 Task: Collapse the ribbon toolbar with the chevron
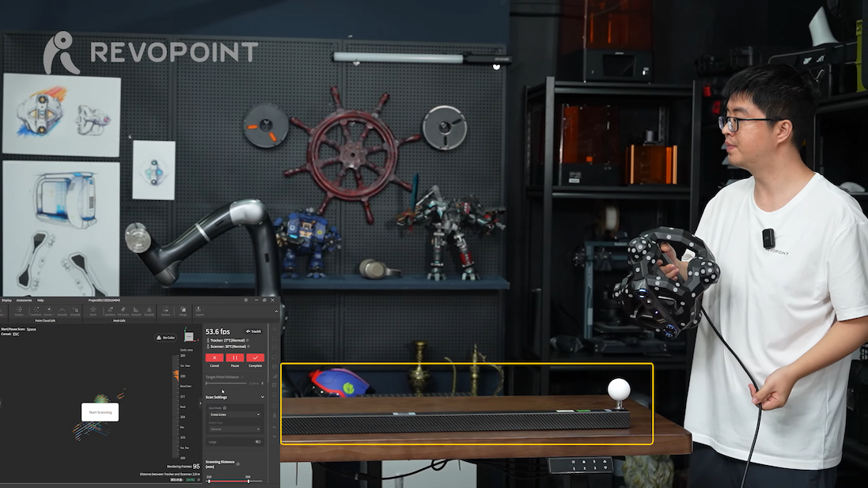[x=276, y=312]
